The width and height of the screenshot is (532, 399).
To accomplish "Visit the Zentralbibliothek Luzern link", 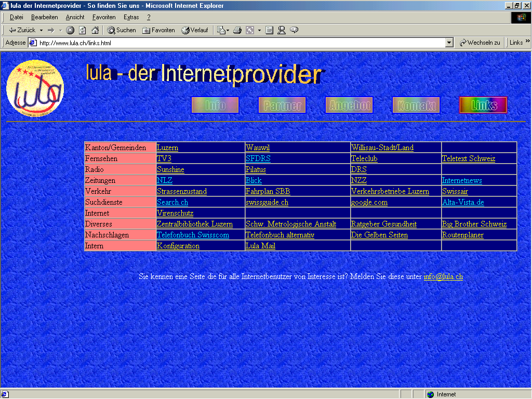I will click(195, 224).
